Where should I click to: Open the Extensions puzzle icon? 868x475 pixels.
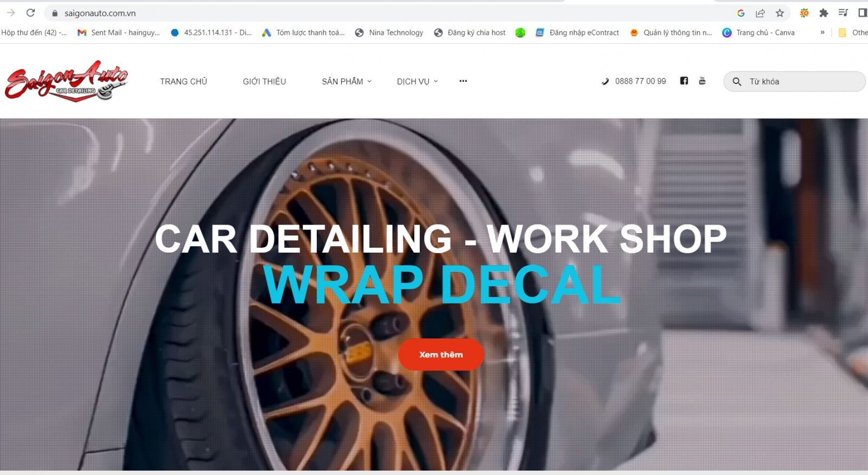(x=824, y=13)
